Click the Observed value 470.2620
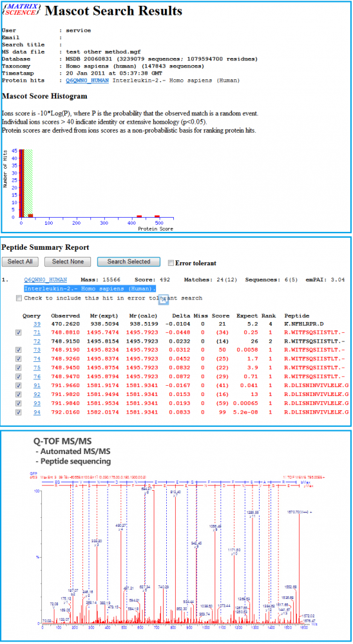 pyautogui.click(x=65, y=324)
